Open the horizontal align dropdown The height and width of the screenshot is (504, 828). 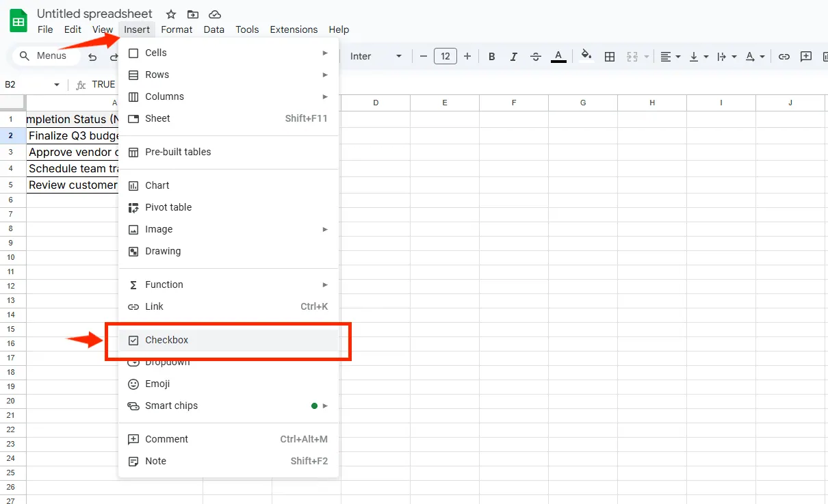(x=670, y=57)
